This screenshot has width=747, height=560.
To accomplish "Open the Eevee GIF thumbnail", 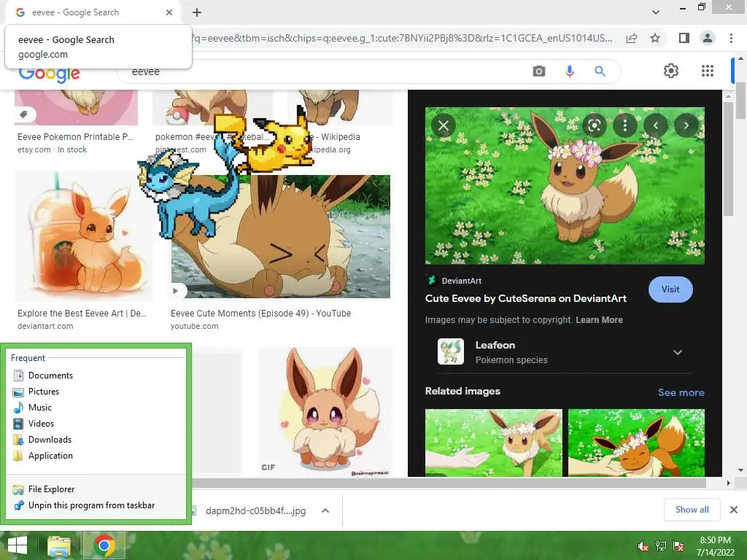I will click(x=326, y=413).
